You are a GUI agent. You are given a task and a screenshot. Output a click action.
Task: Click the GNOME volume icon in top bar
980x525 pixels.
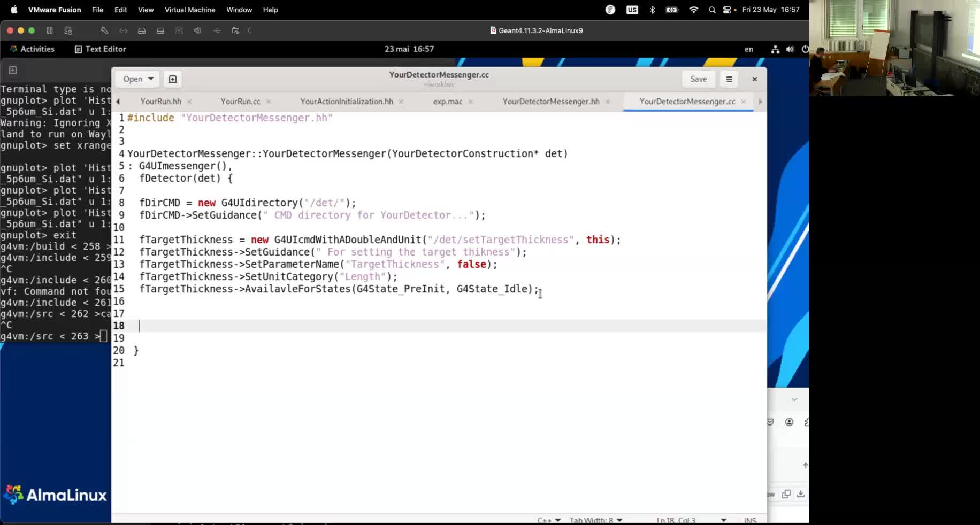pyautogui.click(x=791, y=49)
